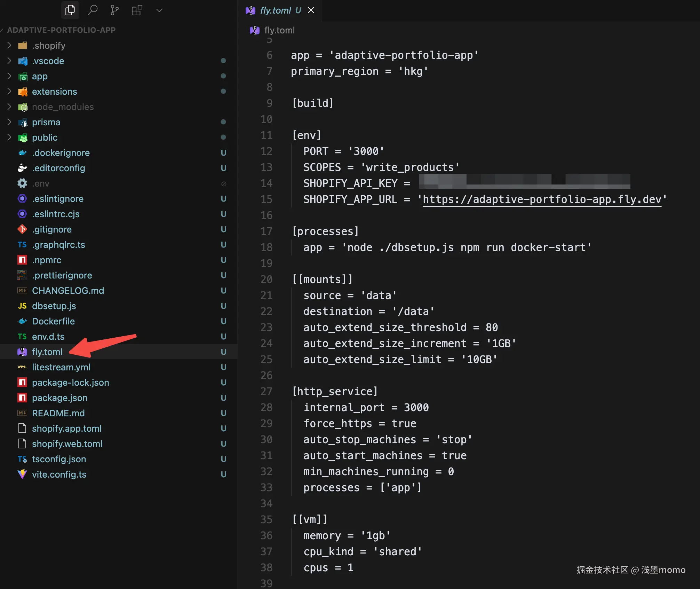Open shopify.app.toml file
This screenshot has height=589, width=700.
[x=67, y=428]
